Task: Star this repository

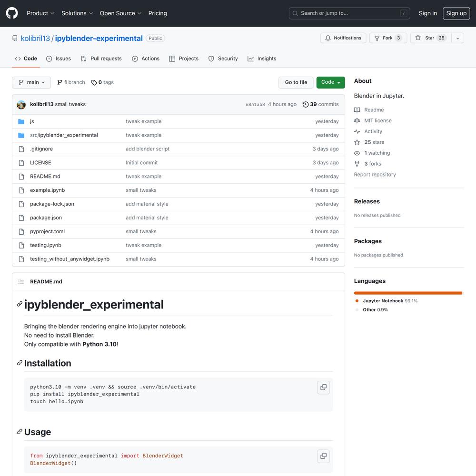Action: pyautogui.click(x=431, y=38)
